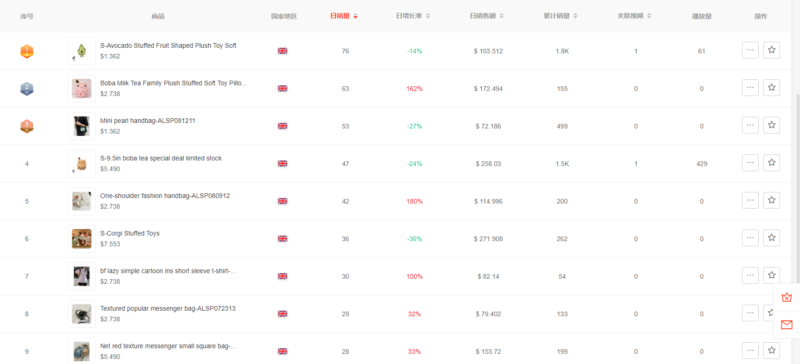Show more actions for Mini pearl handbag

click(x=750, y=125)
